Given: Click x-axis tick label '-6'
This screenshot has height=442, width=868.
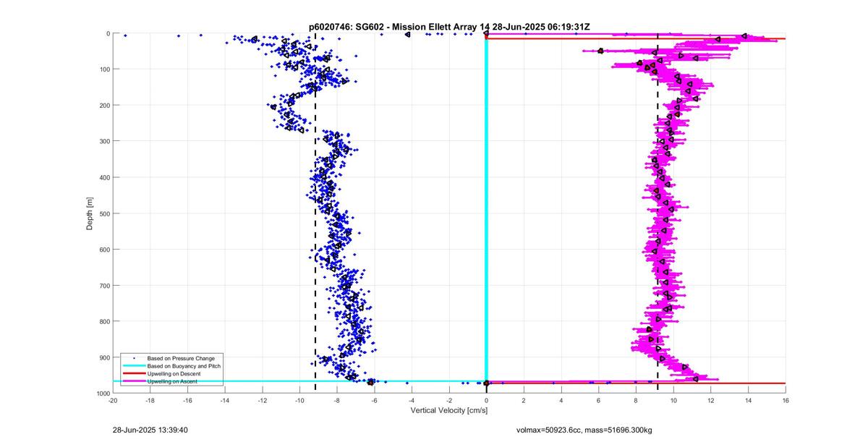Looking at the screenshot, I should coord(374,400).
